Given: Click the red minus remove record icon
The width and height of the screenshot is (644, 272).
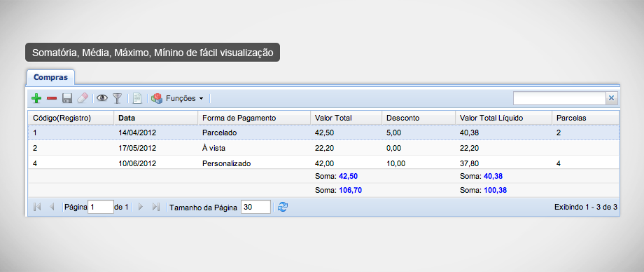Looking at the screenshot, I should (x=52, y=98).
